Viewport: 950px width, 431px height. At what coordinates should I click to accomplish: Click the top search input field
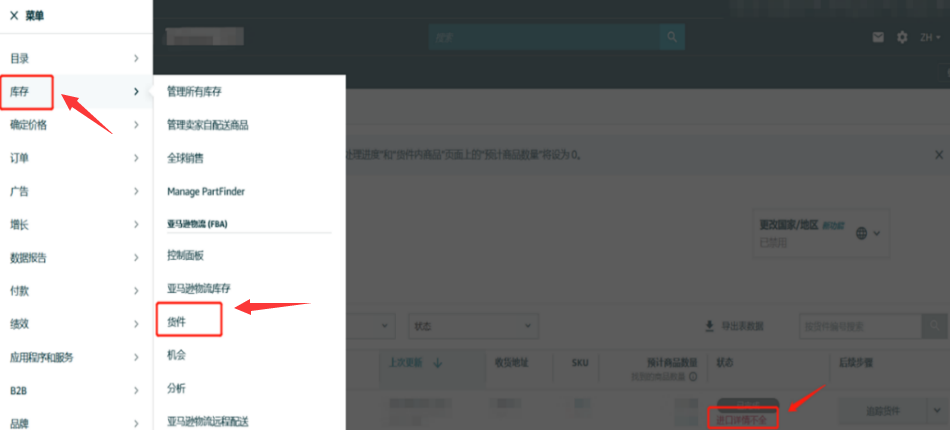coord(544,37)
